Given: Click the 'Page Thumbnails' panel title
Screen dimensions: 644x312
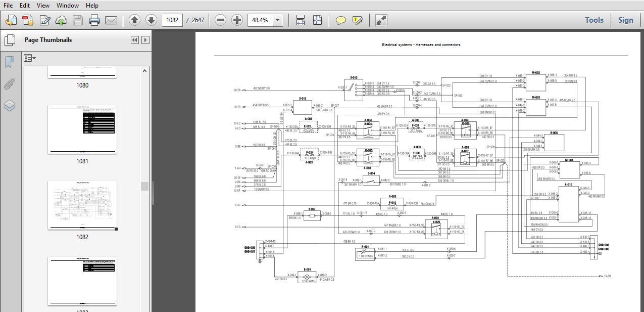Looking at the screenshot, I should click(48, 40).
